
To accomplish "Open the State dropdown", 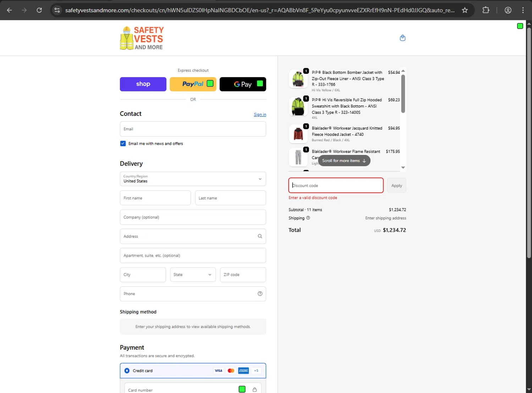I will click(193, 275).
